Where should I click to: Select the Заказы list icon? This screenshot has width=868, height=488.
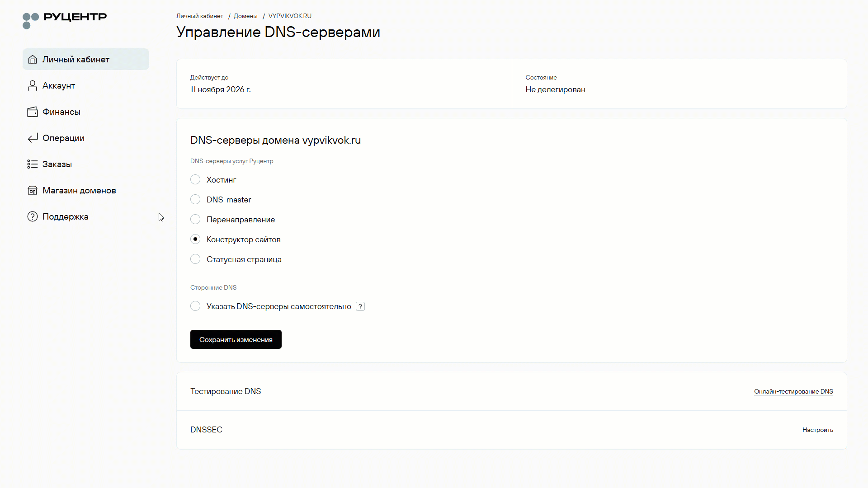32,164
